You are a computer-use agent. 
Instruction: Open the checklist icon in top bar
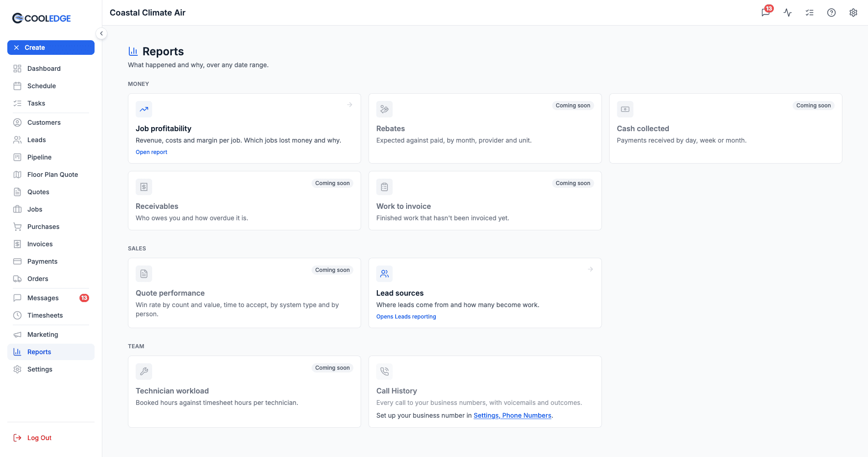(810, 13)
